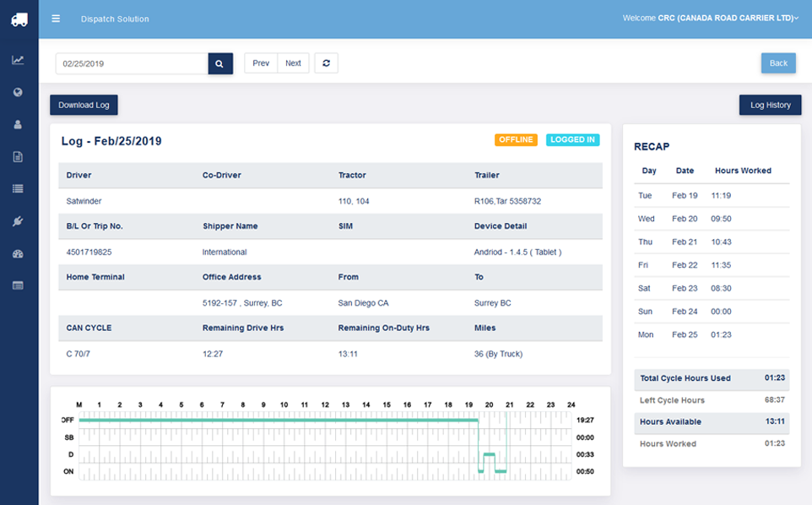Toggle the hamburger menu in header

pyautogui.click(x=56, y=19)
